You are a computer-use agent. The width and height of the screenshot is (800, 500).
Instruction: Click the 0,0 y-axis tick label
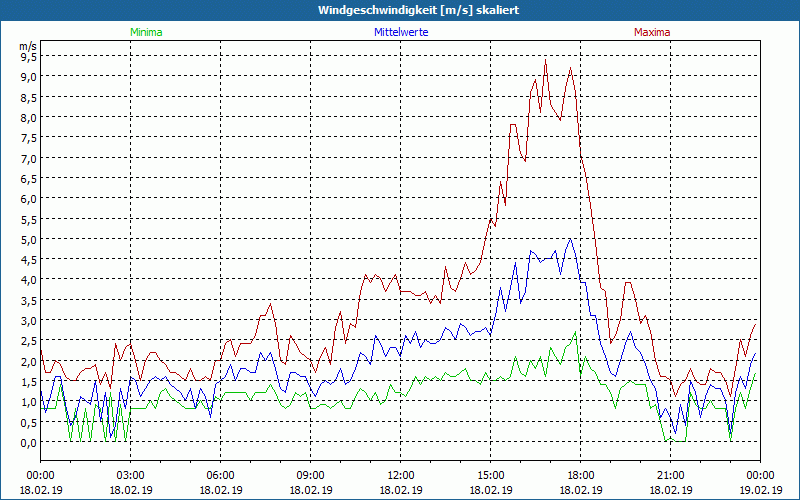tap(28, 442)
